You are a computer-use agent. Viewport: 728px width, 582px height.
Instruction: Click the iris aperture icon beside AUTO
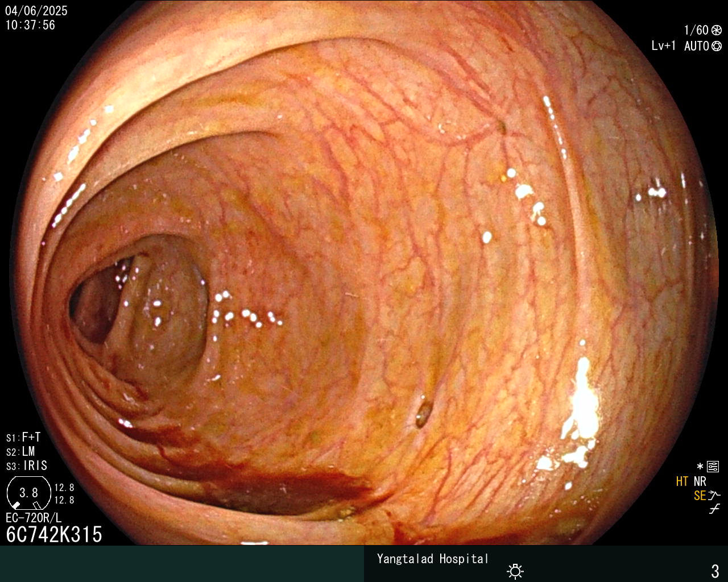717,46
